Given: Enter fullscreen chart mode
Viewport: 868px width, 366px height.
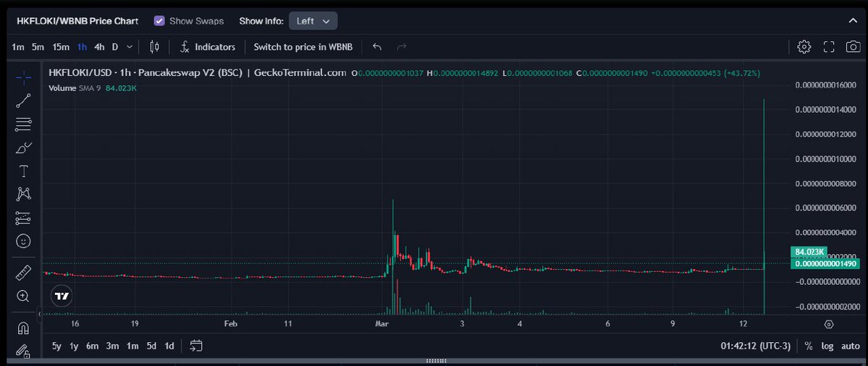Looking at the screenshot, I should (830, 47).
